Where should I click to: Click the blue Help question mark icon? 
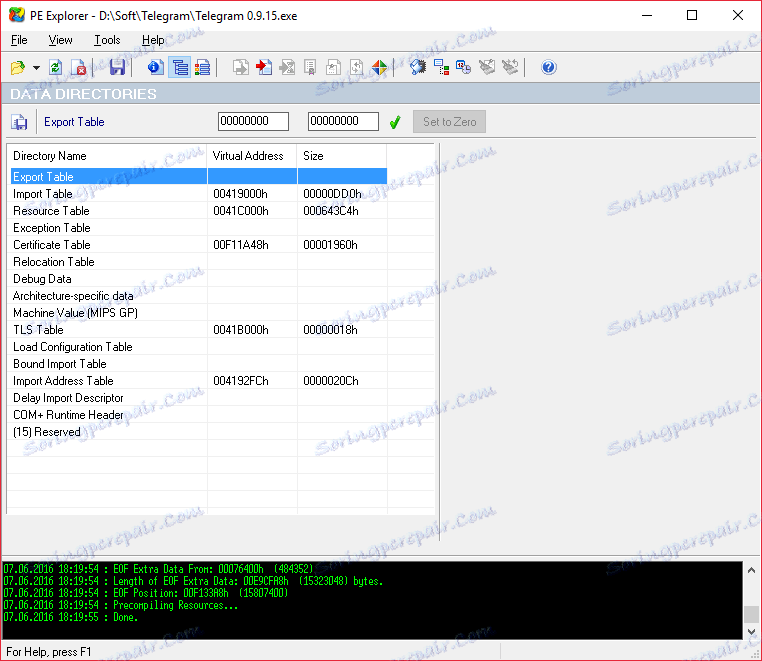[549, 67]
